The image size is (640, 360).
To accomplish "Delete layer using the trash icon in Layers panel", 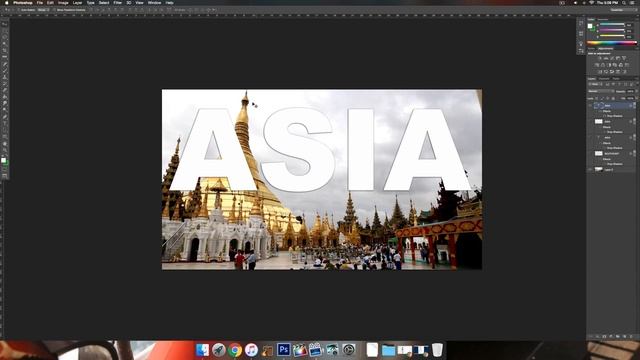I will [631, 336].
